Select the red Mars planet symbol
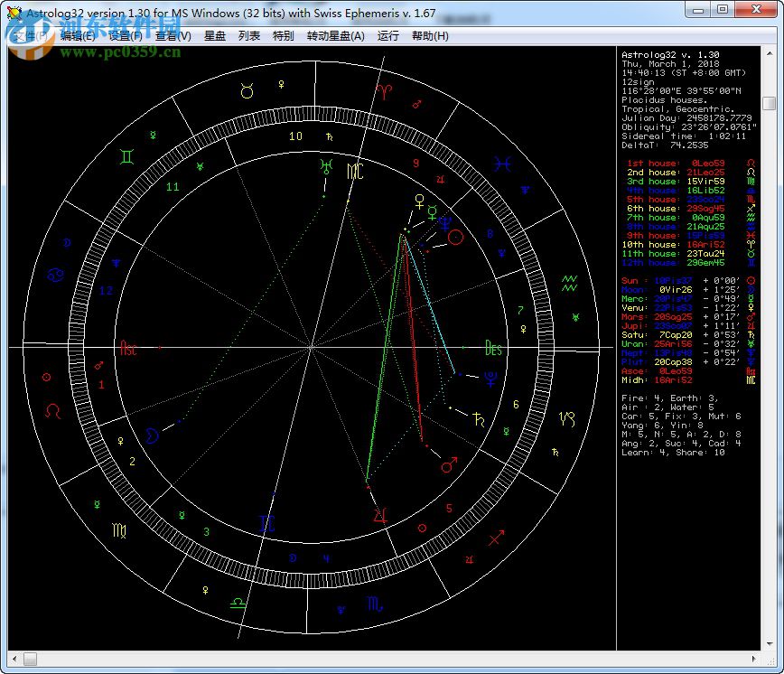Image resolution: width=784 pixels, height=674 pixels. [x=448, y=465]
